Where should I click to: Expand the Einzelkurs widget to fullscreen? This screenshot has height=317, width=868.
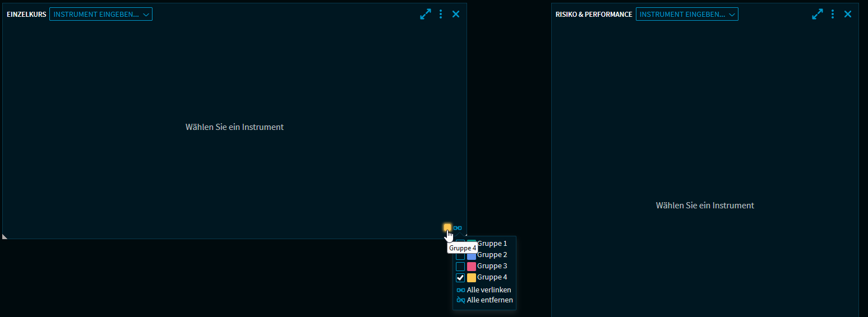click(426, 14)
